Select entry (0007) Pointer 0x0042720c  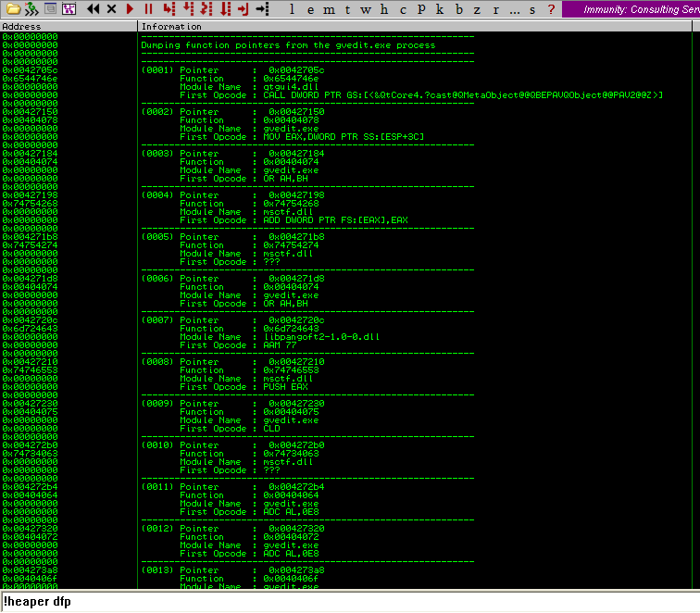(233, 320)
